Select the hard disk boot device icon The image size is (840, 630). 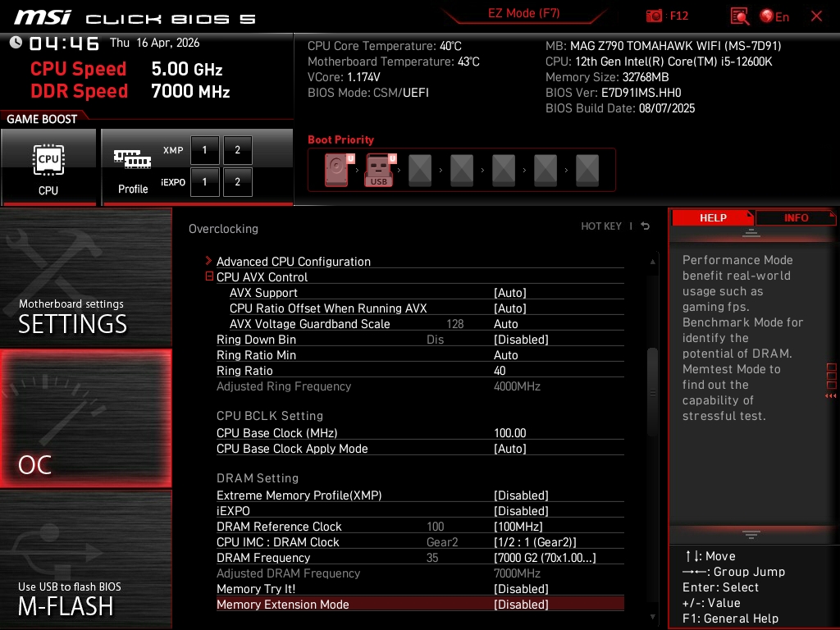[336, 170]
